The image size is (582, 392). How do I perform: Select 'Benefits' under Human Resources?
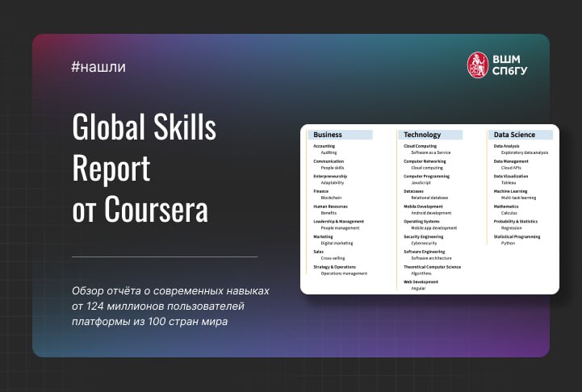(x=329, y=213)
